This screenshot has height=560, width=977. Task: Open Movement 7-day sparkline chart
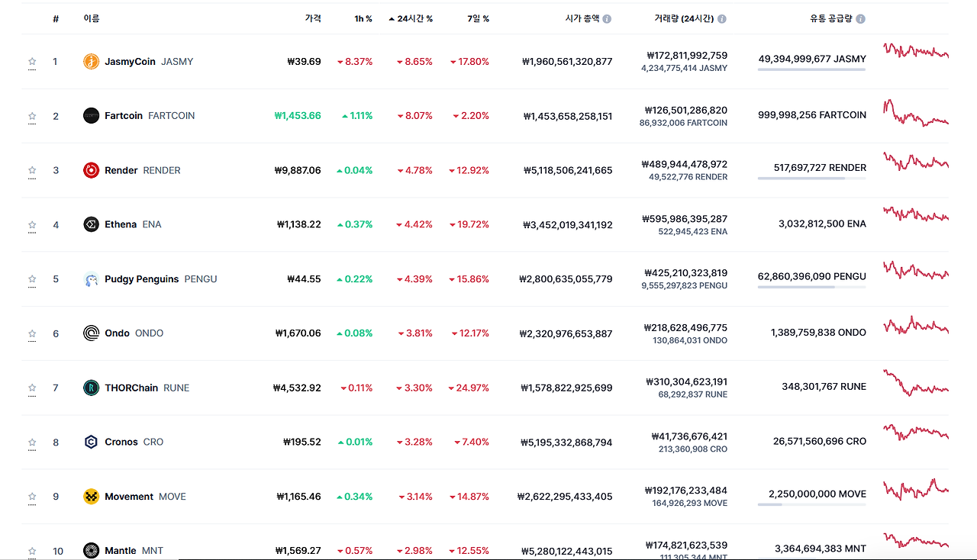(916, 488)
